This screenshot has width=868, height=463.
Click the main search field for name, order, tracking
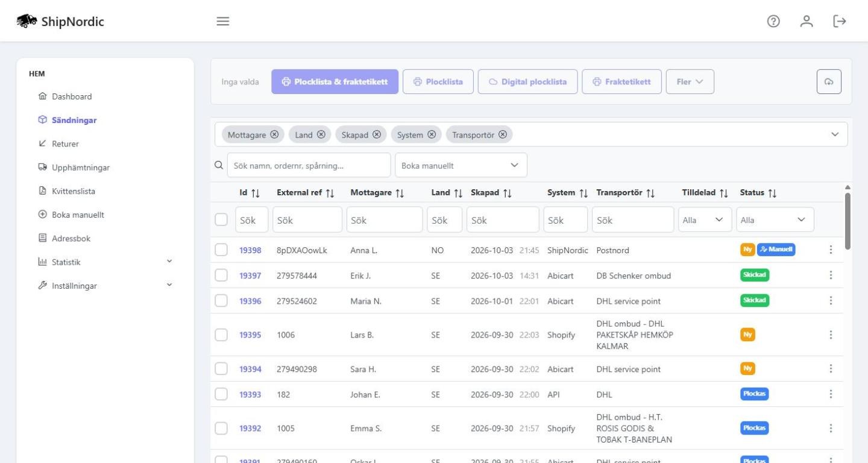pos(309,165)
